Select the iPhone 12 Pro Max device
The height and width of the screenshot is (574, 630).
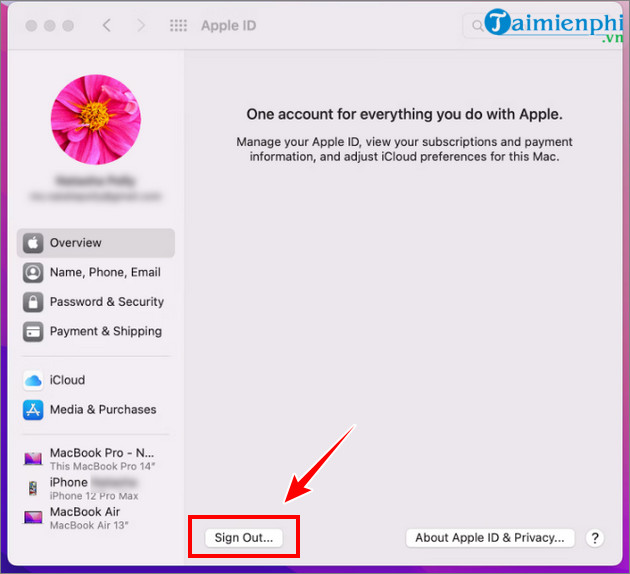pos(96,488)
